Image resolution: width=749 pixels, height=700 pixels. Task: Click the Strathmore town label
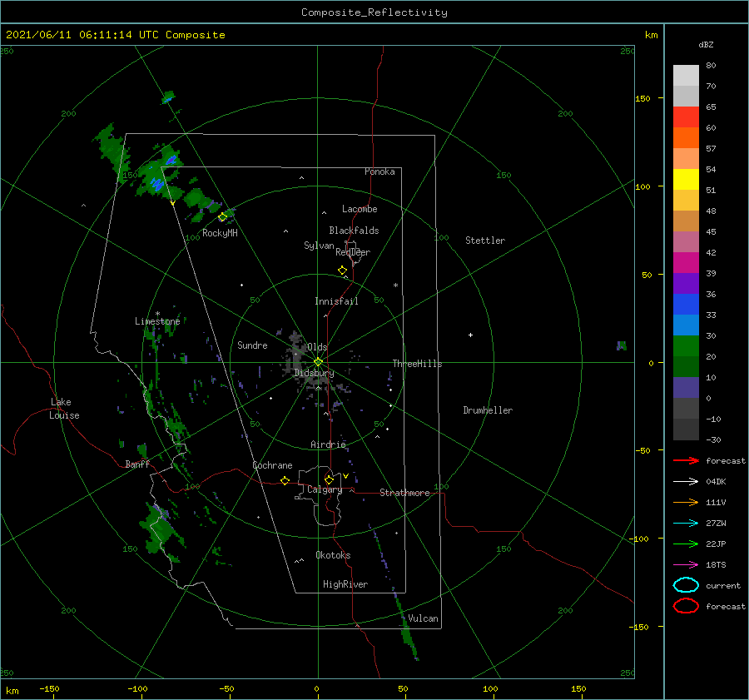404,493
